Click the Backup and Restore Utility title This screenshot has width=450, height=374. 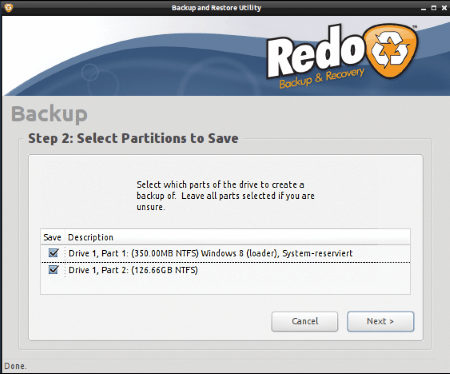(x=216, y=8)
